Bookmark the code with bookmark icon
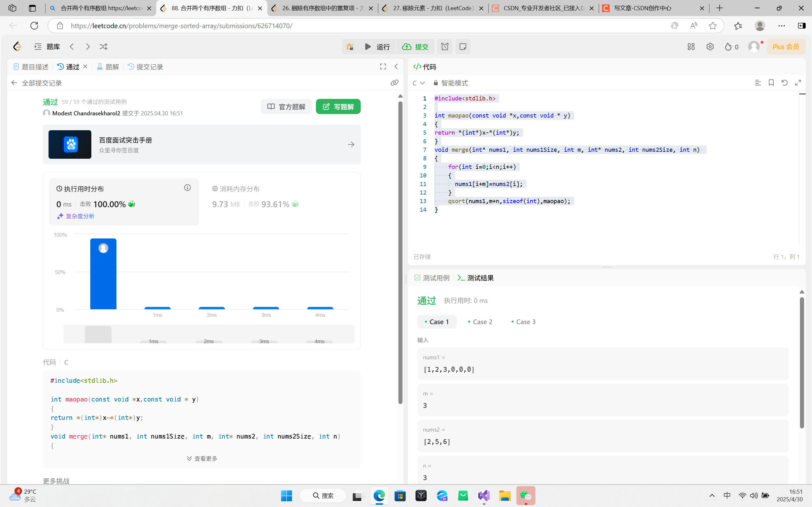Viewport: 812px width, 507px height. coord(771,83)
